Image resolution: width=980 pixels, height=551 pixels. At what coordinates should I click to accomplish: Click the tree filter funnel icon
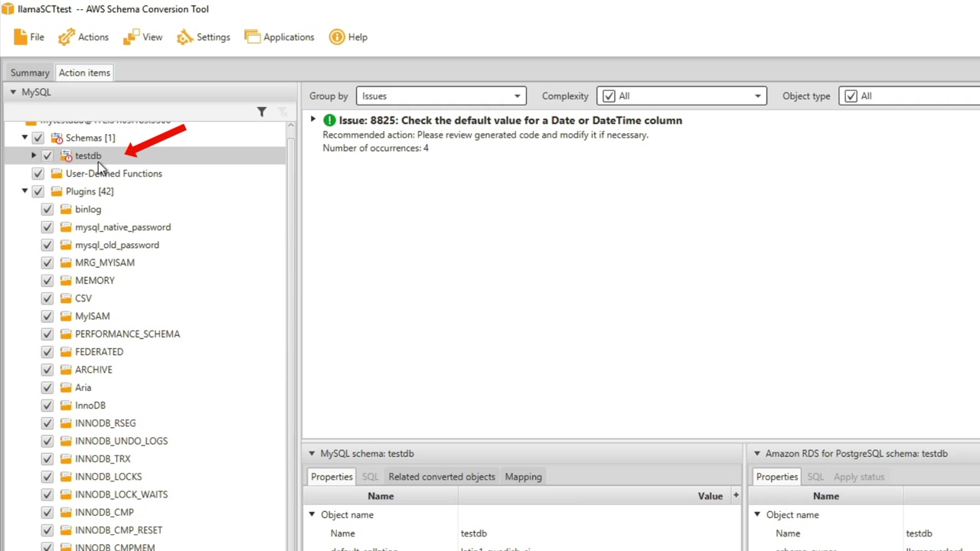click(x=262, y=112)
